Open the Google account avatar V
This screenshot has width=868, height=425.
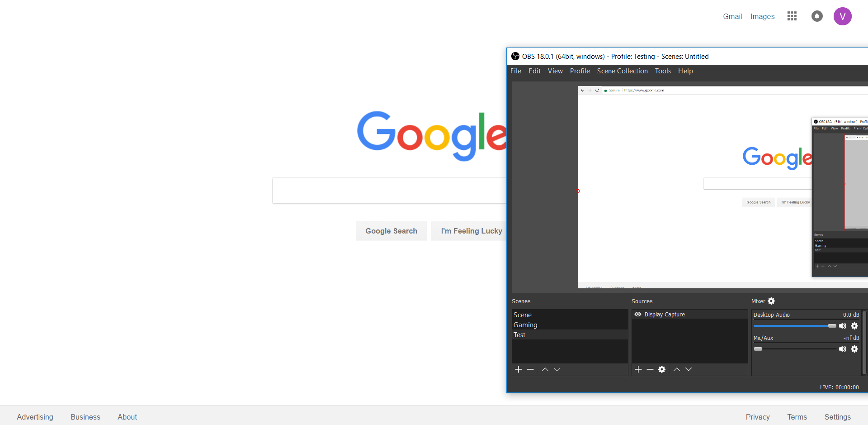click(x=843, y=16)
